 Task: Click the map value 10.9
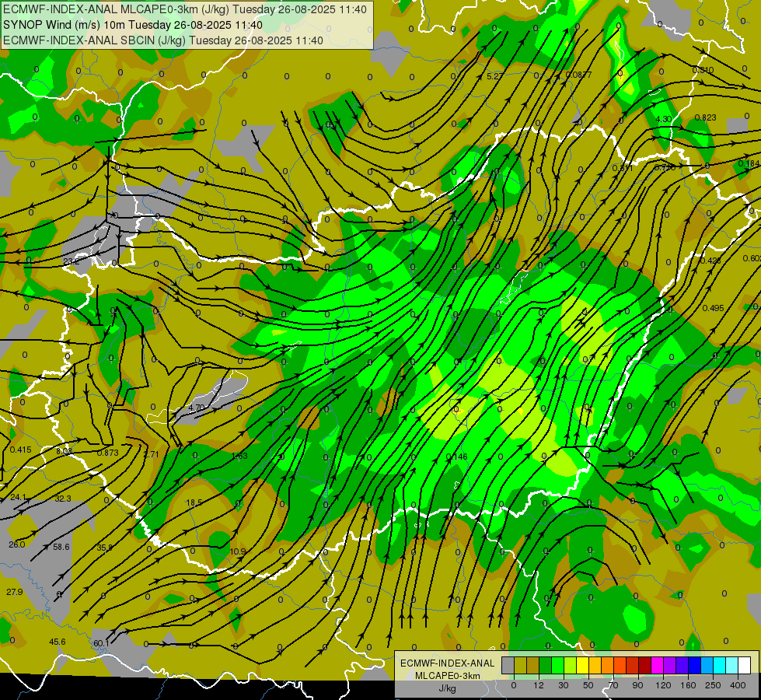pyautogui.click(x=238, y=552)
